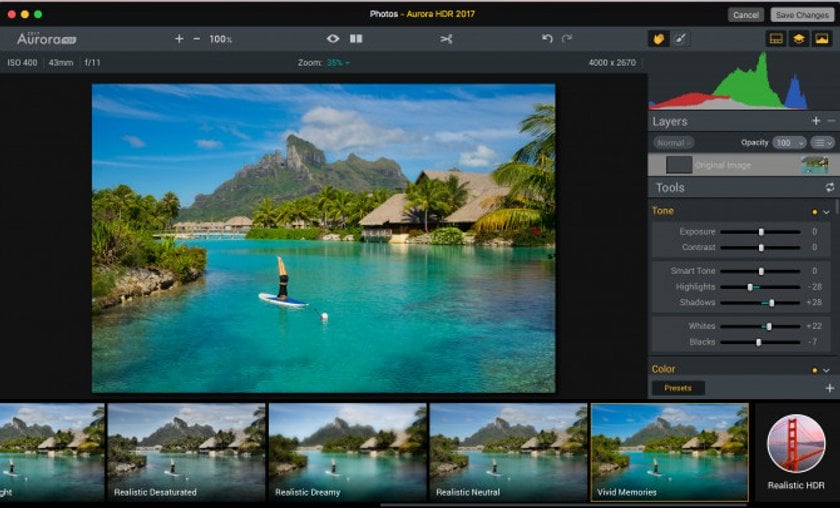Viewport: 840px width, 508px height.
Task: Click Save Changes button
Action: [802, 15]
